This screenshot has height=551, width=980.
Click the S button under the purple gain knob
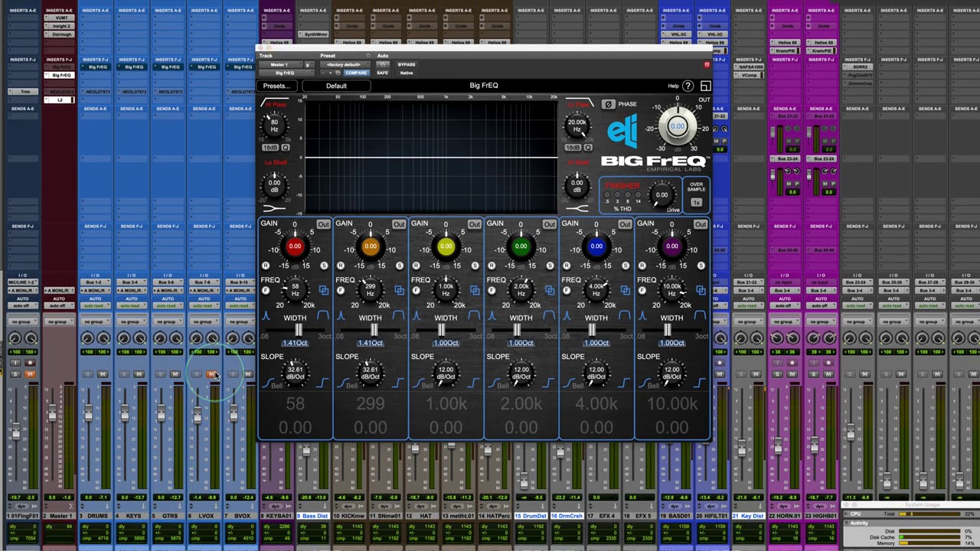(701, 266)
